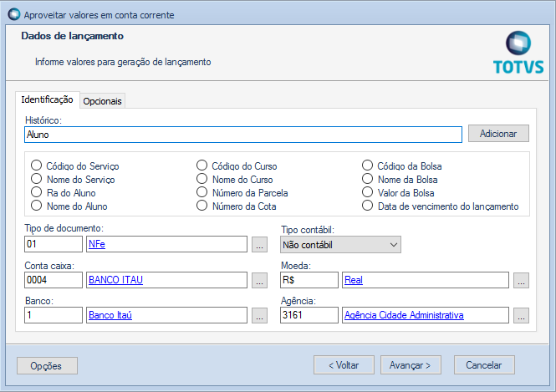This screenshot has height=392, width=556.
Task: Go back with Voltar button
Action: coord(344,365)
